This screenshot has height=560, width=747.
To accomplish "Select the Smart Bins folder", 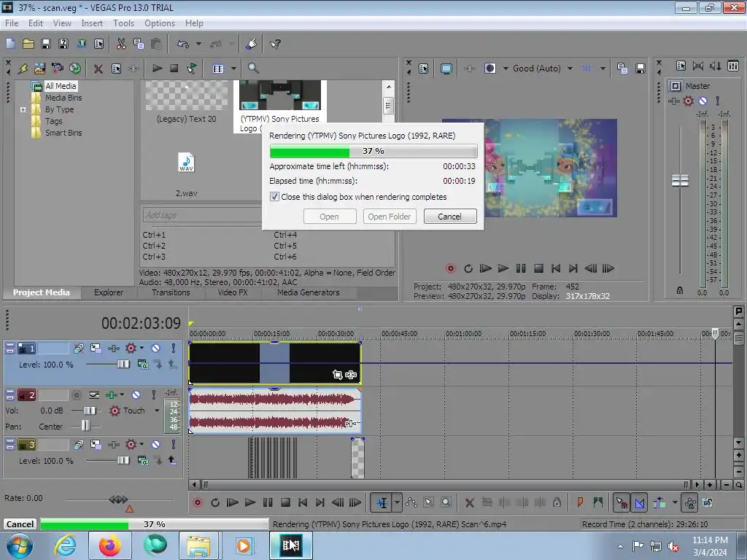I will [63, 133].
